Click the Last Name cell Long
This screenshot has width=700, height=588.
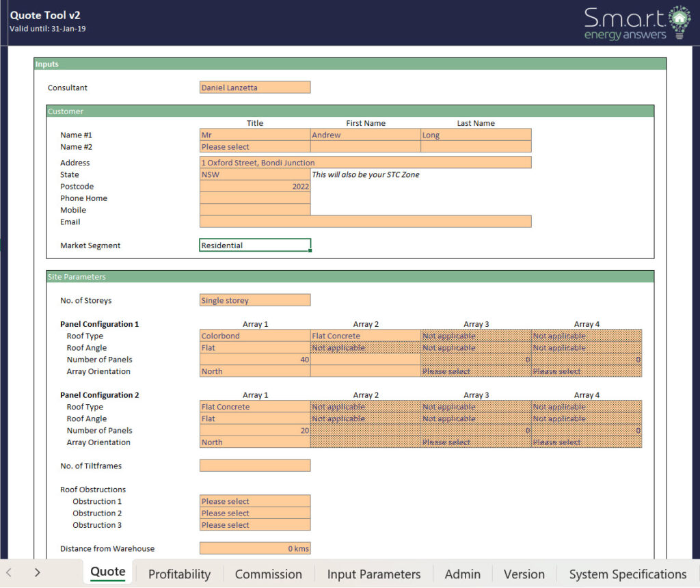coord(476,135)
